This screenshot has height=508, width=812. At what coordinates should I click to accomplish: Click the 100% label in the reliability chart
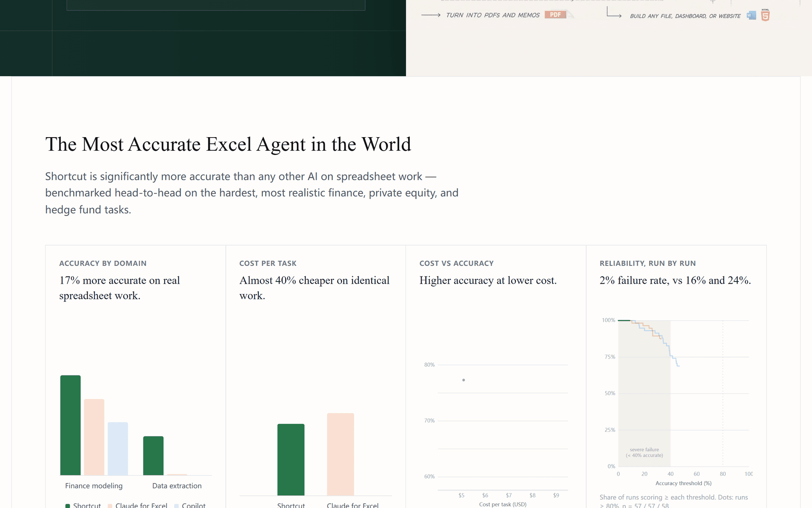tap(608, 320)
